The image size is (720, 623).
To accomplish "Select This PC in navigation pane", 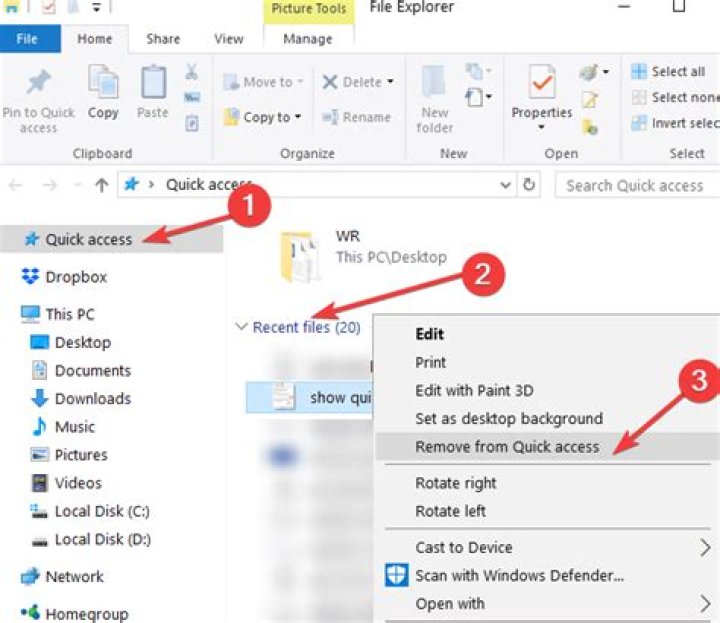I will click(58, 314).
